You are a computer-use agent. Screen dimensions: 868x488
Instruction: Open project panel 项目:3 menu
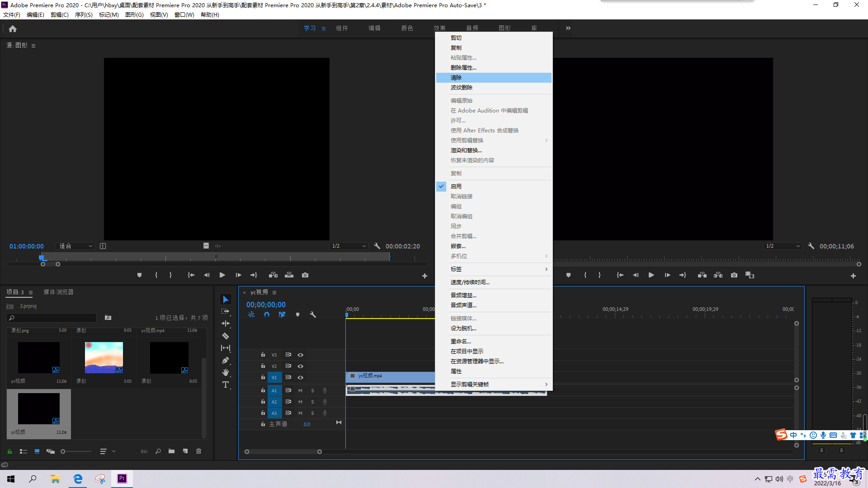click(x=31, y=292)
